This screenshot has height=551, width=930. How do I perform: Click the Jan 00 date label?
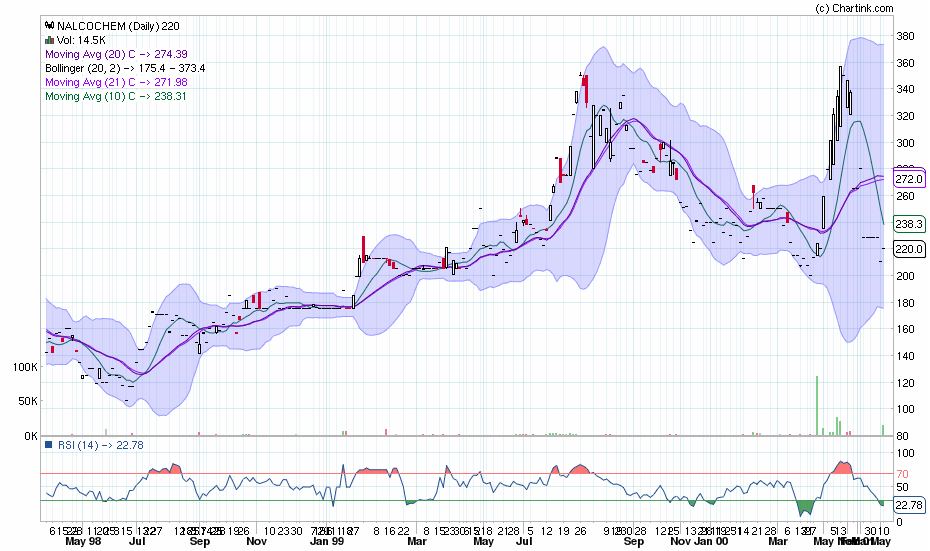[711, 541]
